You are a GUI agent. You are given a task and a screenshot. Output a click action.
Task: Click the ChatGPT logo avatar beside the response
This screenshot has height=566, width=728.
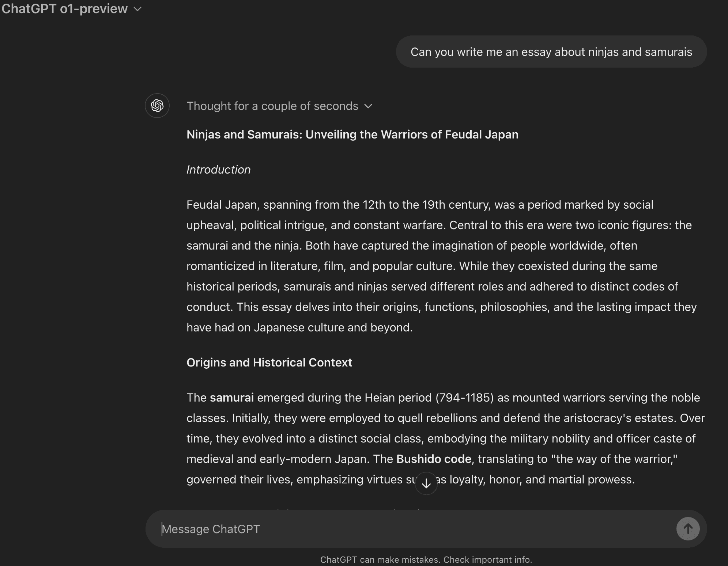[157, 106]
